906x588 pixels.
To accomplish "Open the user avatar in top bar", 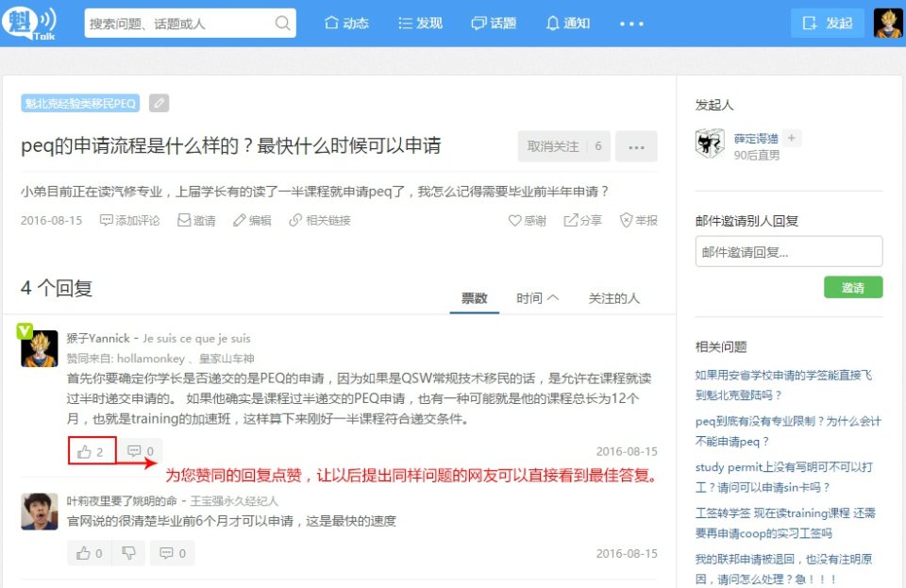I will pos(887,23).
